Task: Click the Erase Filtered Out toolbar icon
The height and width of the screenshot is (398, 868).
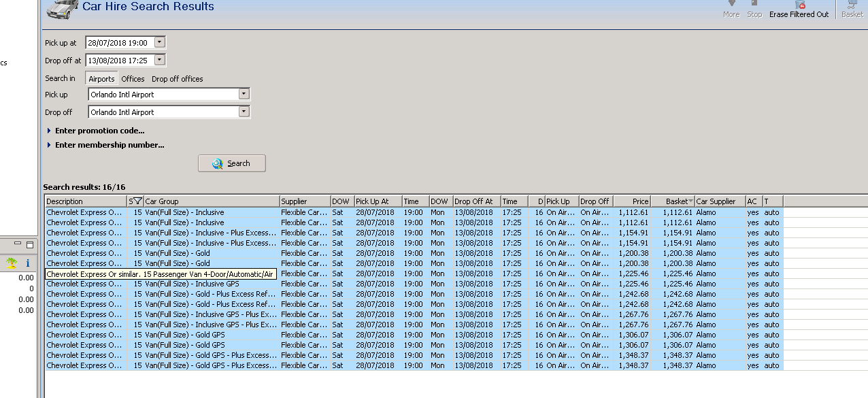Action: point(800,4)
